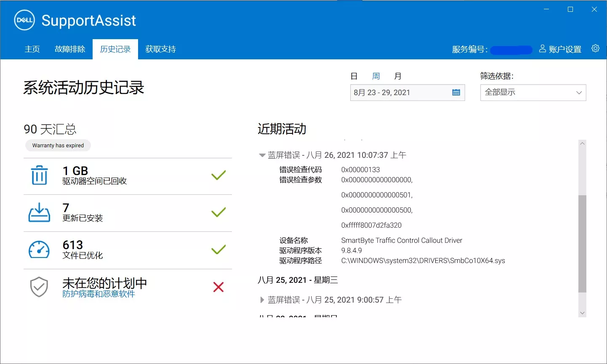Switch date view to 月
The height and width of the screenshot is (364, 607).
coord(398,76)
